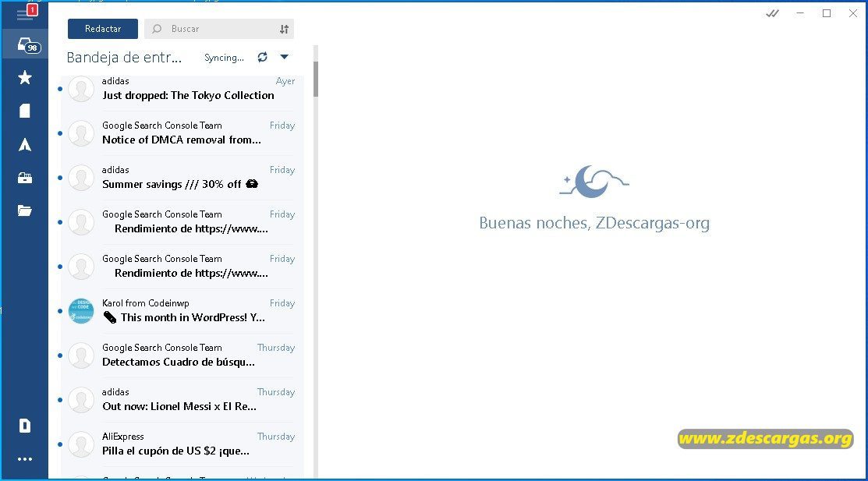Click unread dot of DMCA removal email
This screenshot has height=481, width=868.
[x=60, y=133]
